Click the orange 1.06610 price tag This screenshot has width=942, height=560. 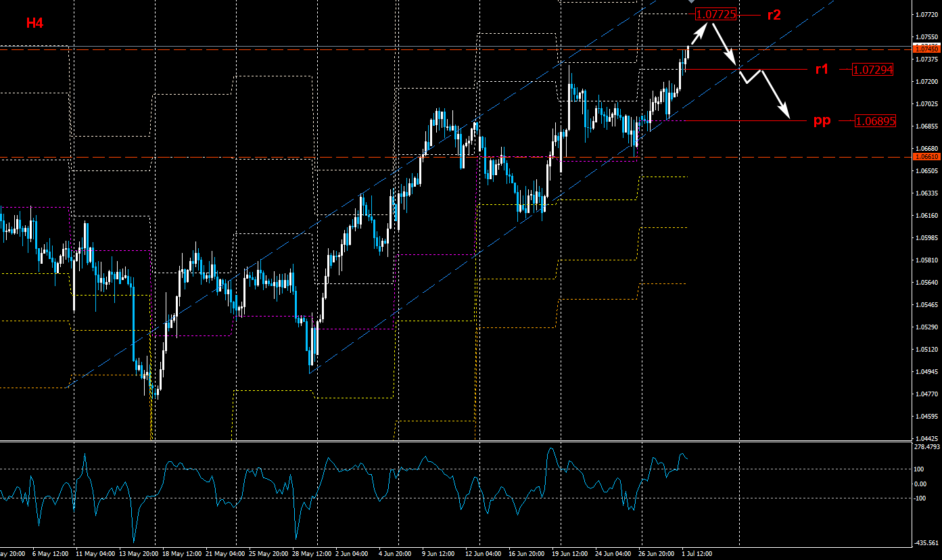pos(926,156)
